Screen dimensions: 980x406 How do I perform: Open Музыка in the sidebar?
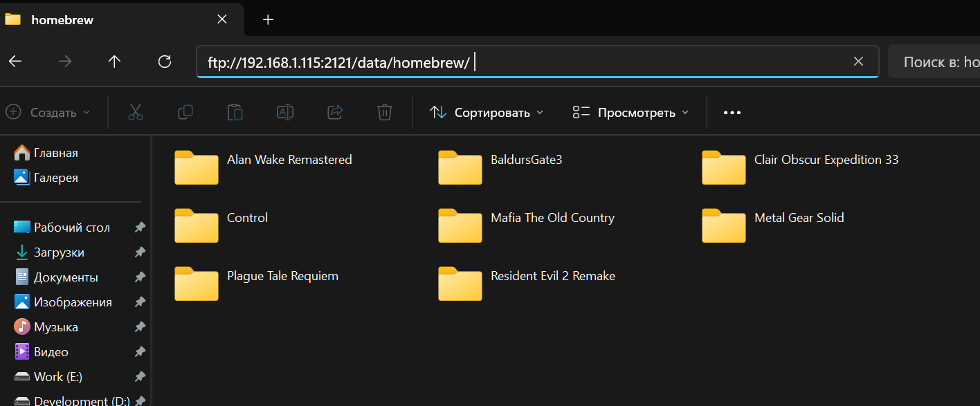click(46, 327)
